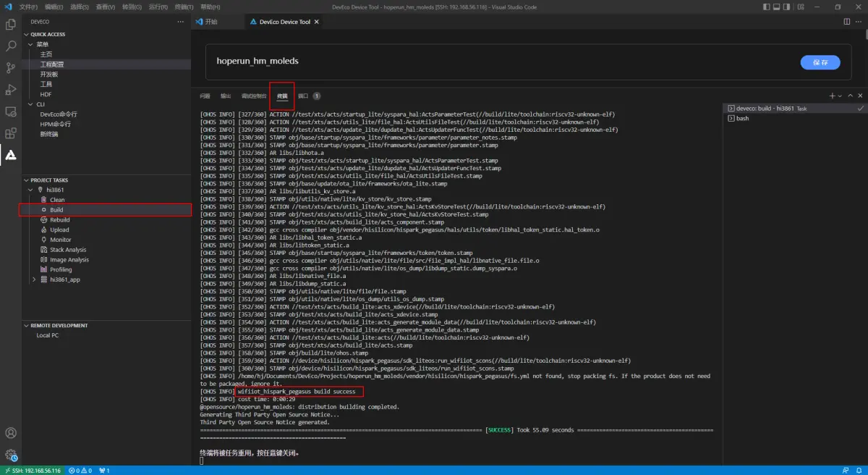Maximize the panel with up chevron
Viewport: 868px width, 475px height.
coord(851,96)
